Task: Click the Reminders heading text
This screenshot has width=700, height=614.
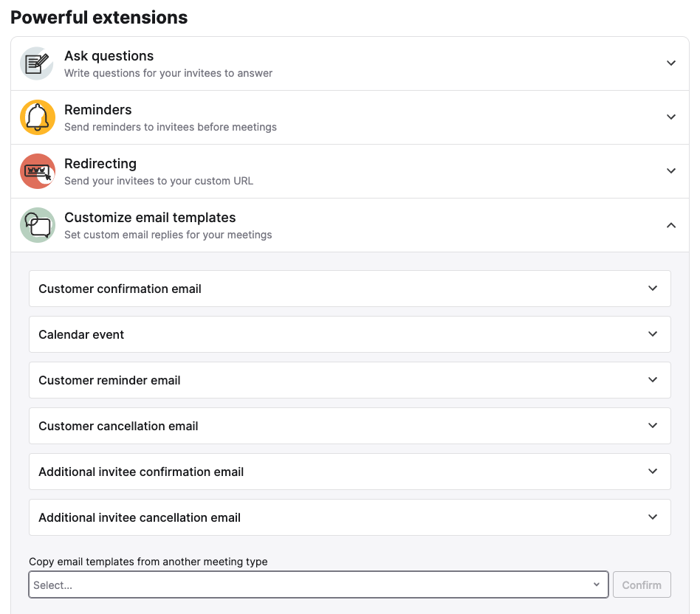Action: pos(97,110)
